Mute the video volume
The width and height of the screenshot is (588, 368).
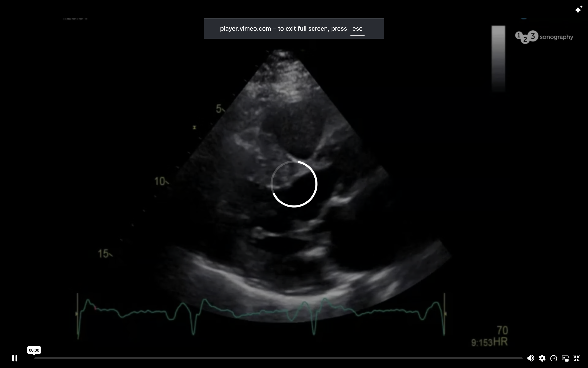point(531,358)
